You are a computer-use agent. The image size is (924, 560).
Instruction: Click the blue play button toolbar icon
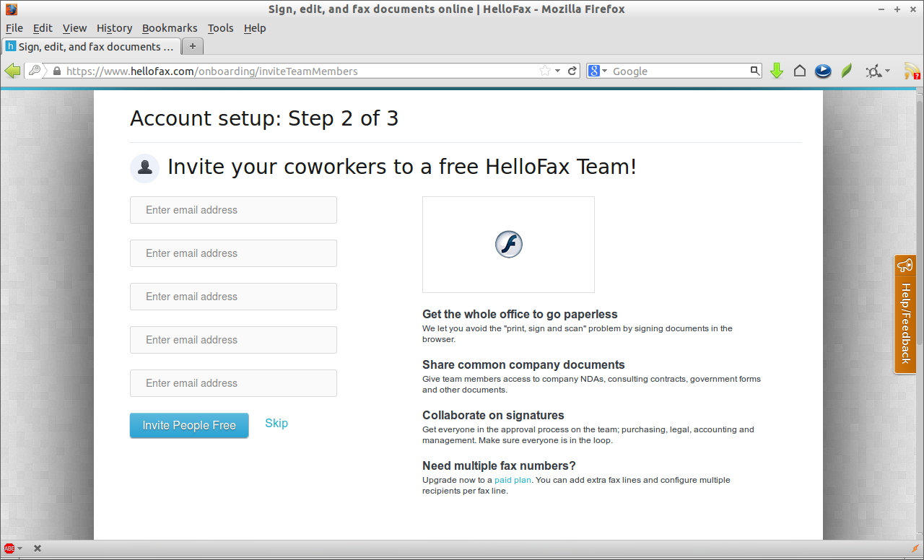(823, 71)
